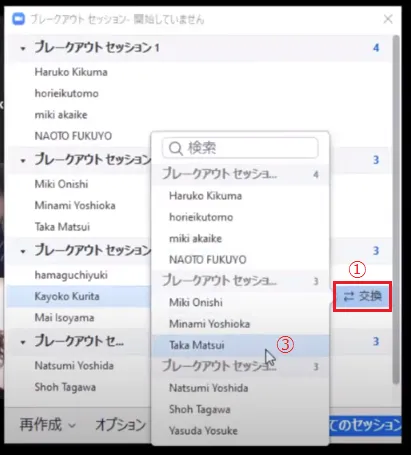Viewport: 411px width, 455px height.
Task: Click the popup session header showing count 4
Action: tap(240, 174)
